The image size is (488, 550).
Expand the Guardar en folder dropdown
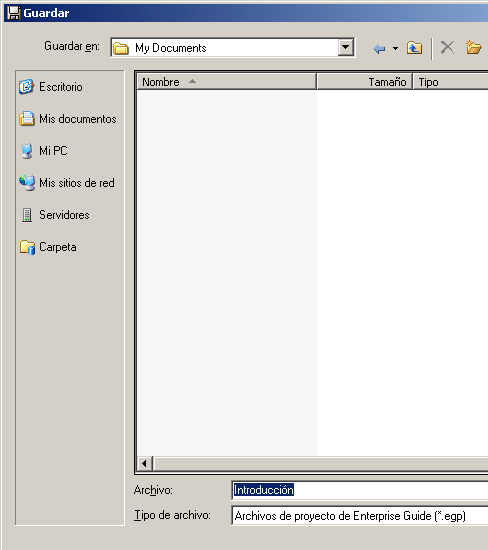click(345, 47)
